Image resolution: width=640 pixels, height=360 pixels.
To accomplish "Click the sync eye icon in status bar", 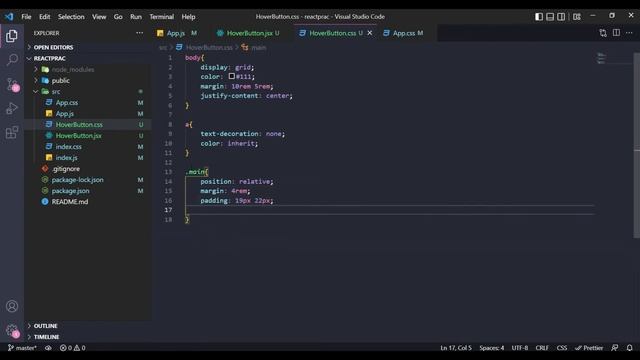I will 48,348.
